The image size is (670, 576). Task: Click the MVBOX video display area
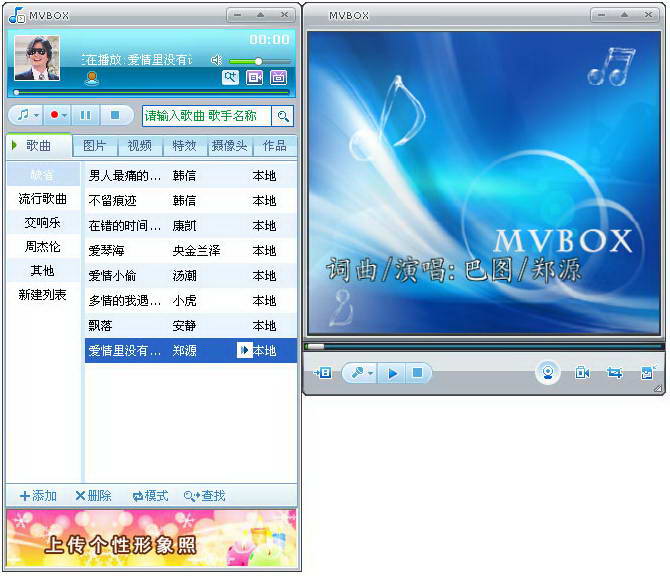tap(484, 183)
